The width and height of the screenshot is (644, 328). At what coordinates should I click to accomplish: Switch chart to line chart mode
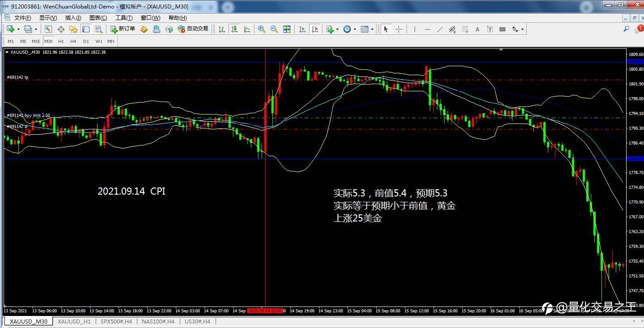[247, 29]
